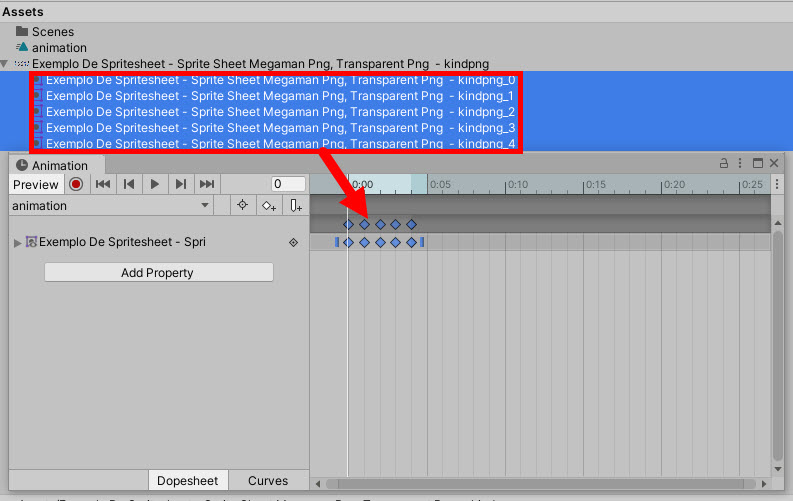Click the horizontal timeline scrollbar thumb

(541, 484)
